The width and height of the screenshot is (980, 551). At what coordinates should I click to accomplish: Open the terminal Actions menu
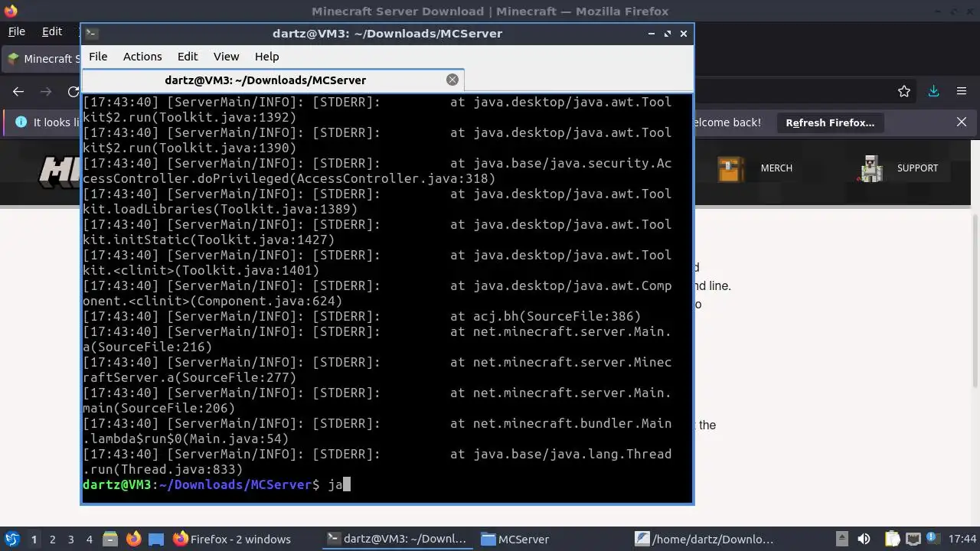click(142, 57)
